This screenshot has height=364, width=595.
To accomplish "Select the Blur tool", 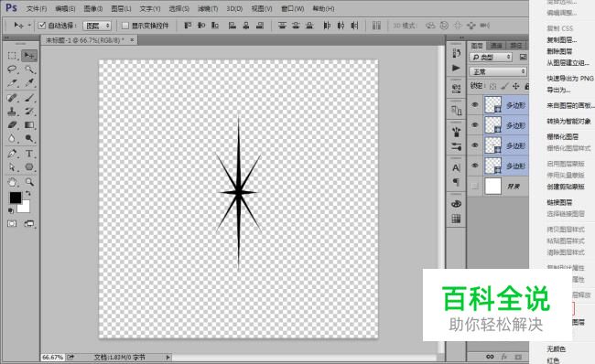I will click(x=12, y=138).
